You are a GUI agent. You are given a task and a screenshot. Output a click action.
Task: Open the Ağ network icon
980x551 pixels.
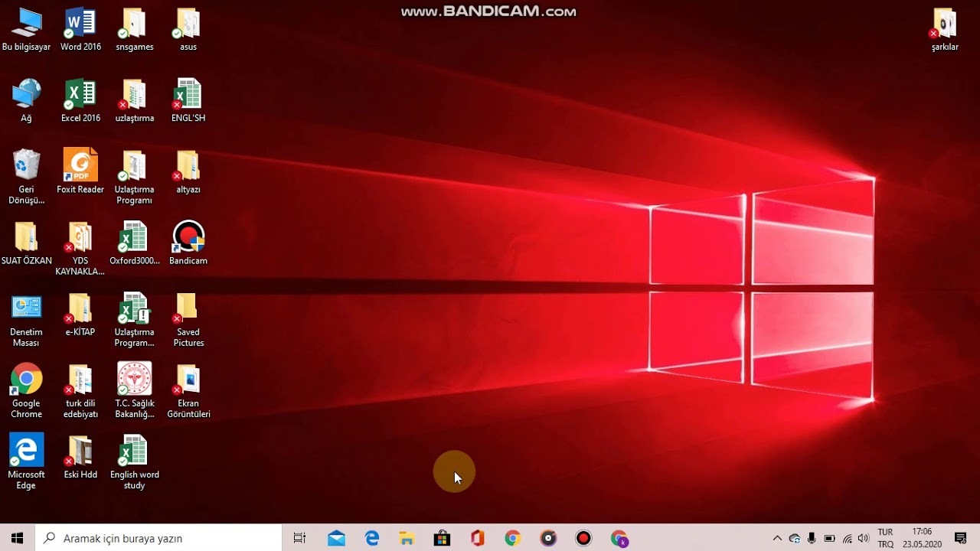tap(26, 101)
